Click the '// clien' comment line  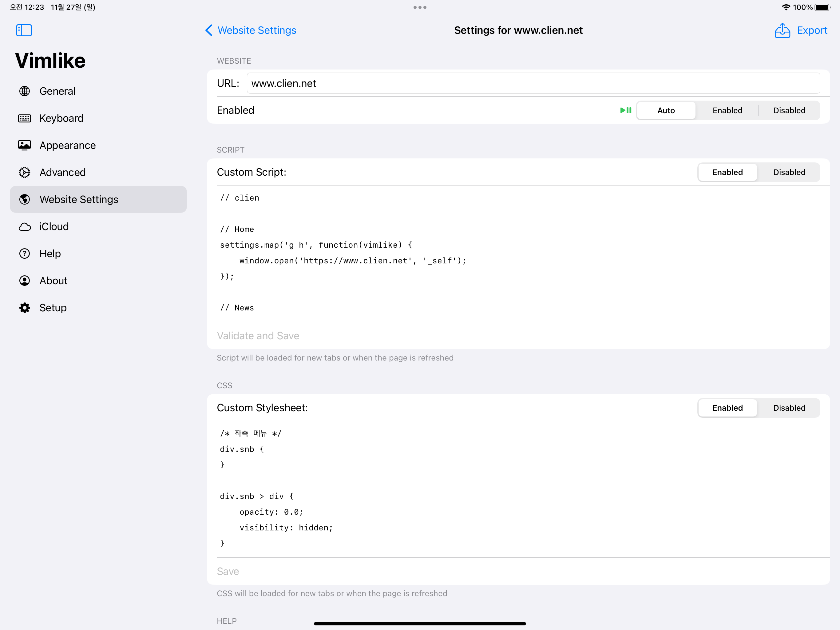(240, 197)
